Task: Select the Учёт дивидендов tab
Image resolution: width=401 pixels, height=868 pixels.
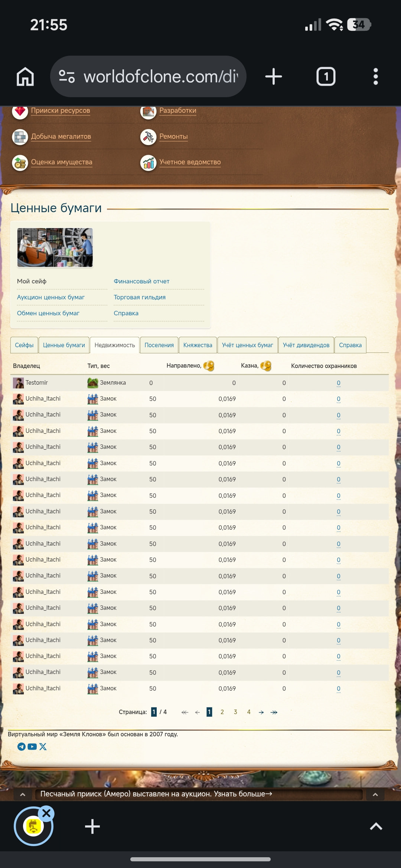Action: tap(306, 345)
